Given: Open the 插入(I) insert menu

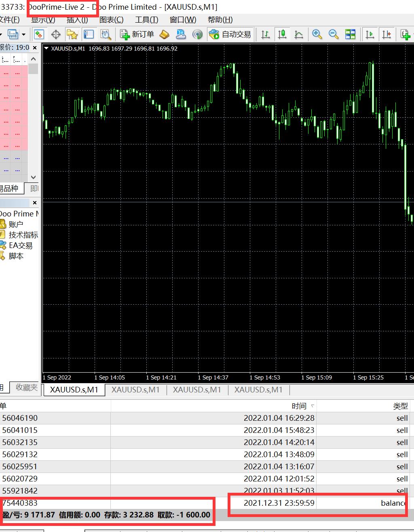Looking at the screenshot, I should (x=77, y=20).
